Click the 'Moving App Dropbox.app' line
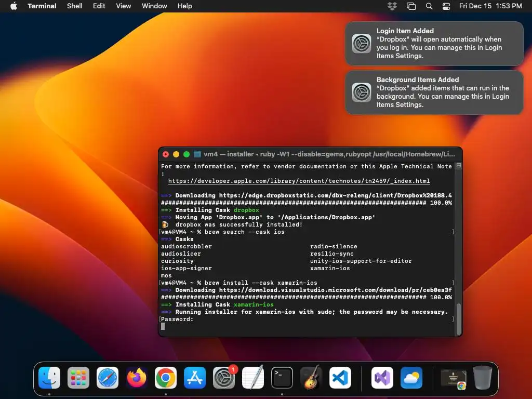 click(268, 217)
